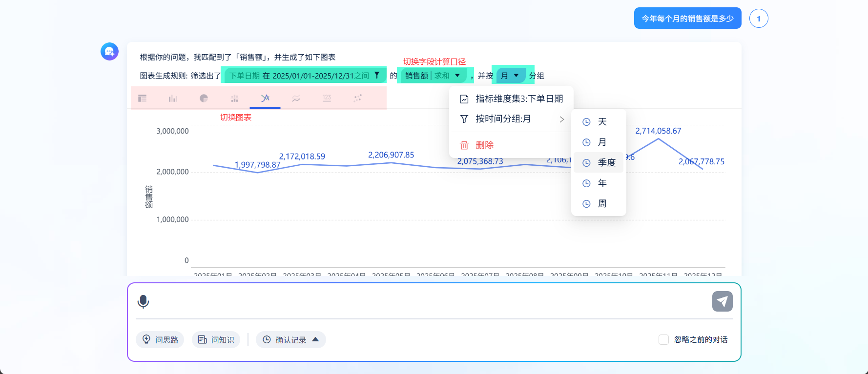The image size is (868, 374).
Task: Click the assistant chat avatar icon
Action: (x=109, y=51)
